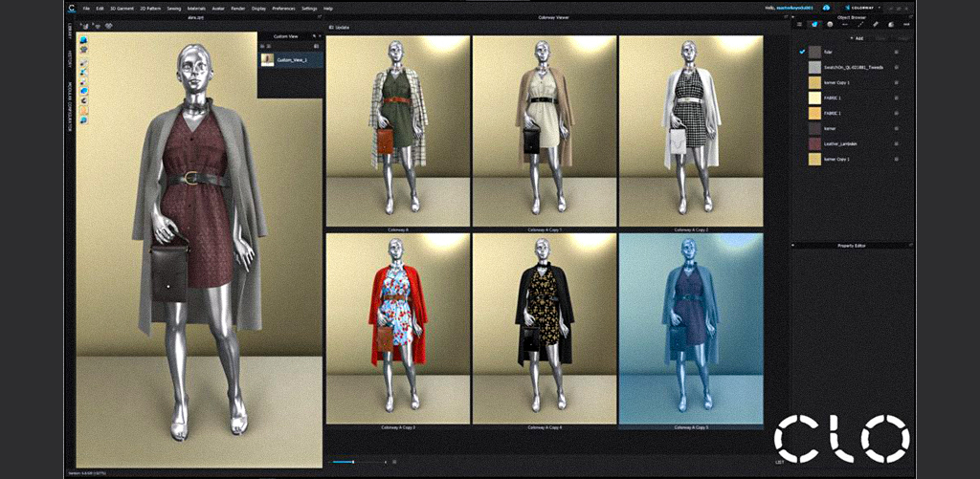Select the LIBRARY side tab

point(70,33)
